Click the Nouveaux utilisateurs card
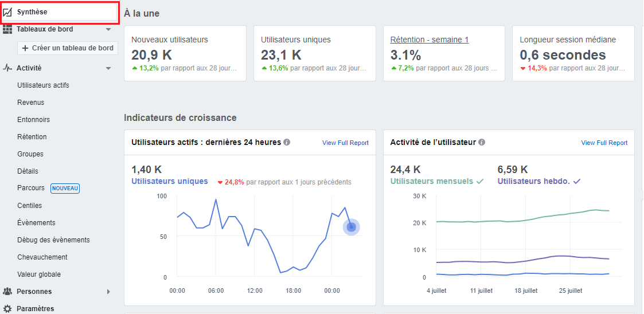 point(185,53)
